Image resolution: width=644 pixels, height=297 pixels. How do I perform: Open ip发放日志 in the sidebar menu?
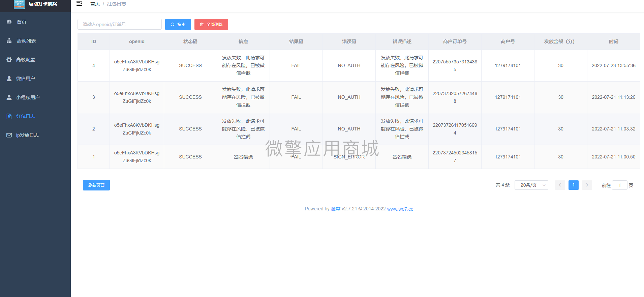click(35, 135)
